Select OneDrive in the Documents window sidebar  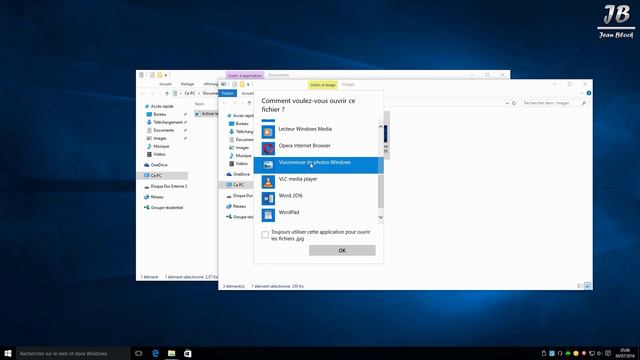coord(156,165)
